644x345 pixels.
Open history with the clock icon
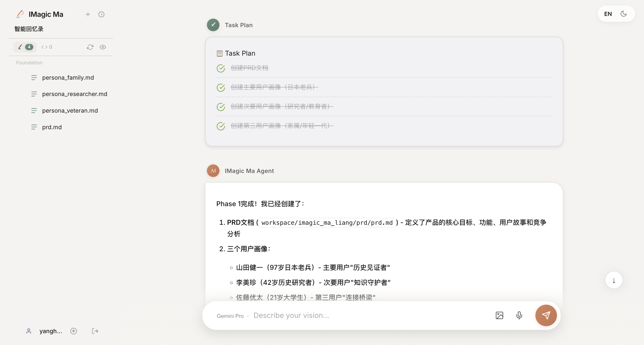tap(101, 14)
